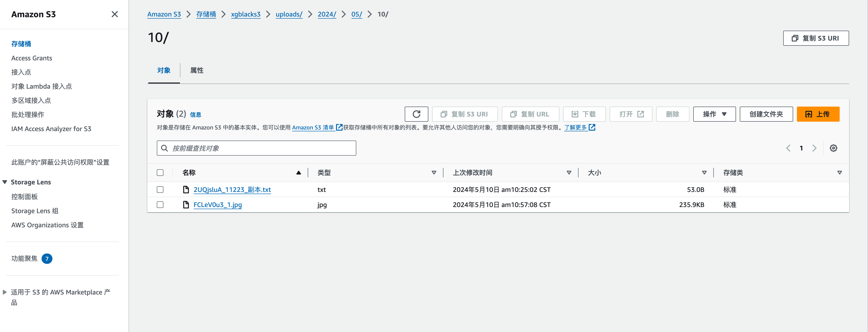
Task: Open IAM Access Analyzer for S3
Action: (x=51, y=129)
